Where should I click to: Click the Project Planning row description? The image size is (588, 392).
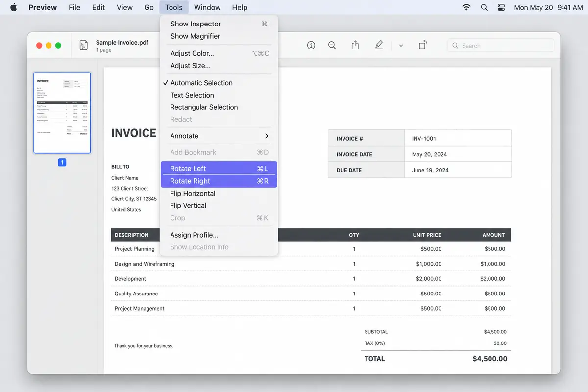(x=135, y=249)
